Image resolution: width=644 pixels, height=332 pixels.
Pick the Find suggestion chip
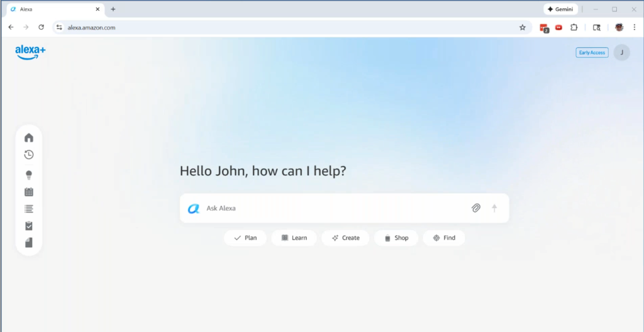[443, 238]
